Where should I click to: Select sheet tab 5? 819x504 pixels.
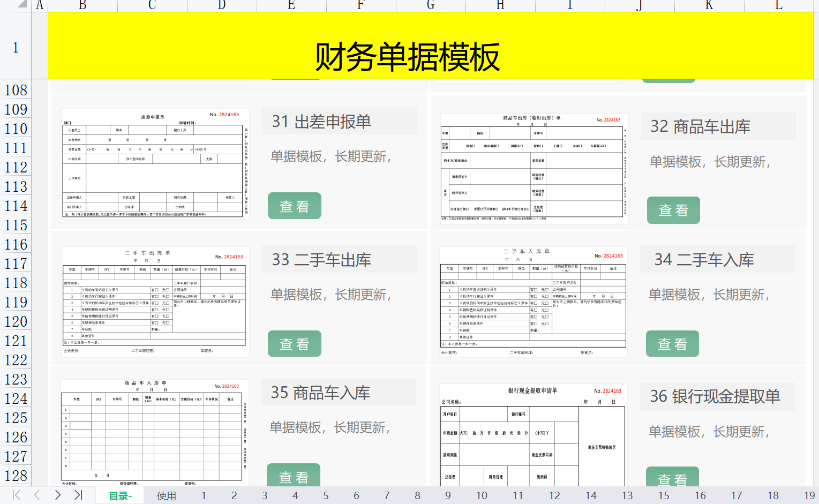coord(326,495)
